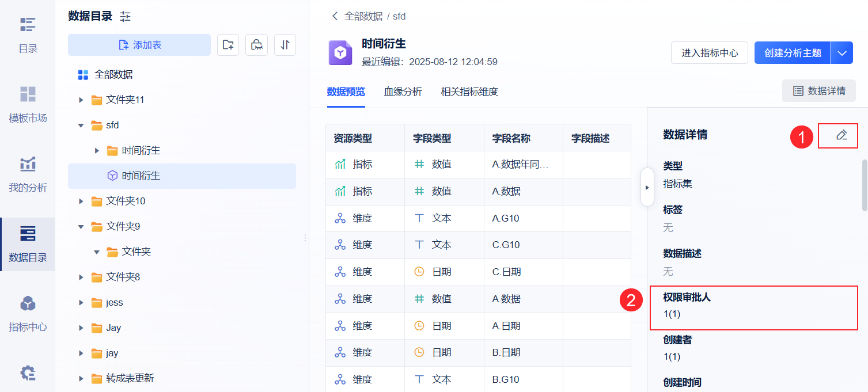Open the 创建分析主题 dropdown arrow
This screenshot has width=868, height=392.
pos(842,53)
